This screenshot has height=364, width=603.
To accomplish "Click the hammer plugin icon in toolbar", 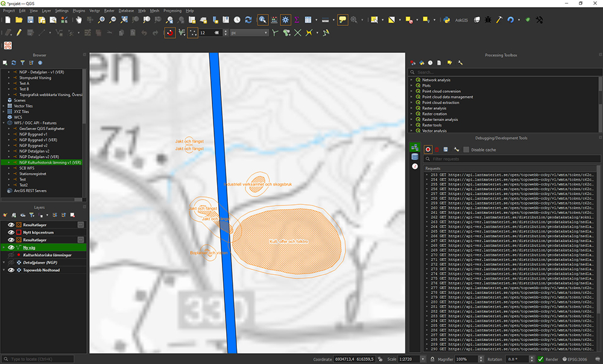I will (x=499, y=20).
